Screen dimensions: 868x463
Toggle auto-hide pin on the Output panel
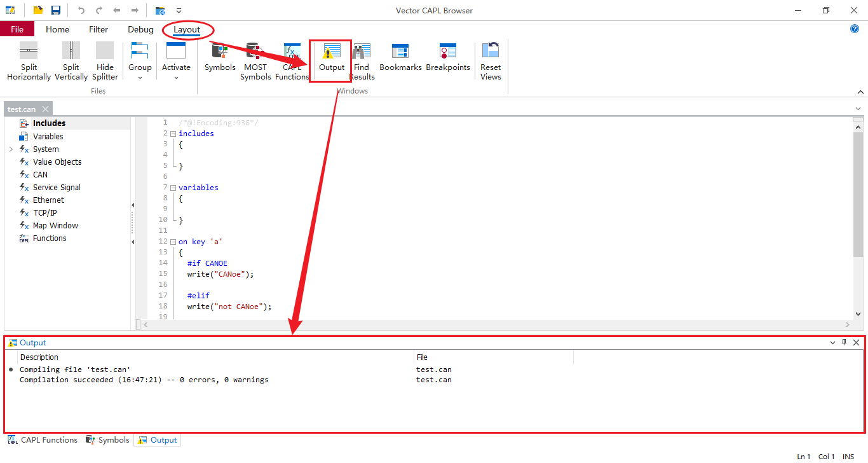point(844,343)
